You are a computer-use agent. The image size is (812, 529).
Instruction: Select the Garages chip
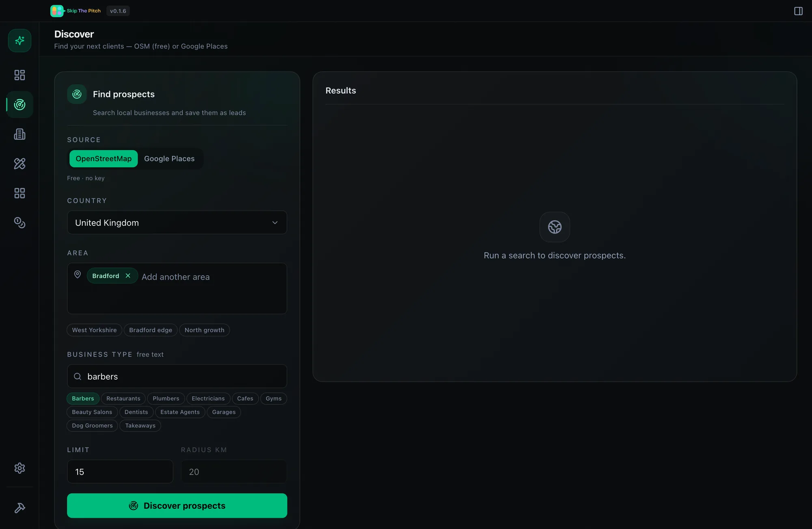pos(224,412)
